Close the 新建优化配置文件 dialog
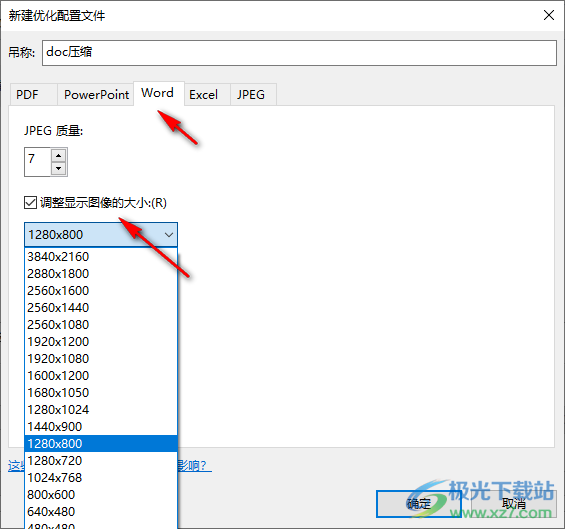This screenshot has height=529, width=565. 549,15
